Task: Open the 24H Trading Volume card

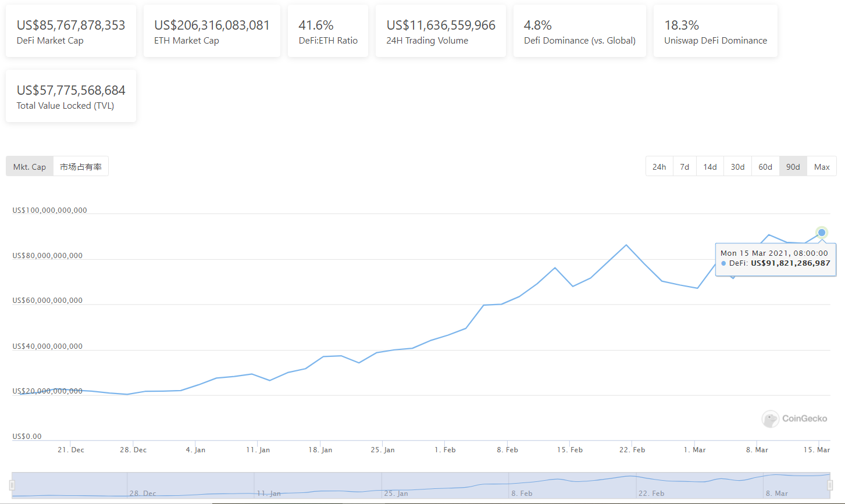Action: point(441,31)
